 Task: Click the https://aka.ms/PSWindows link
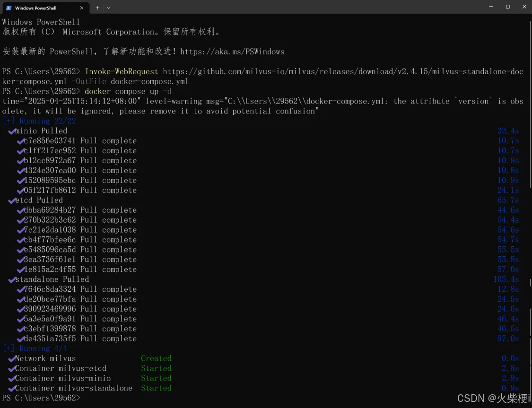(x=232, y=52)
